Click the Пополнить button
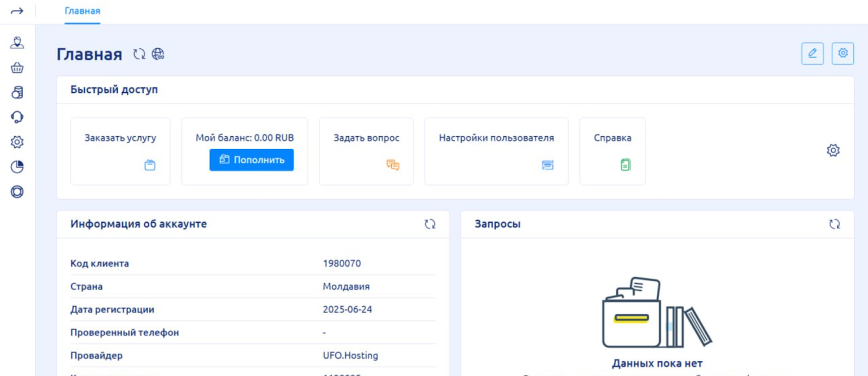 (252, 160)
